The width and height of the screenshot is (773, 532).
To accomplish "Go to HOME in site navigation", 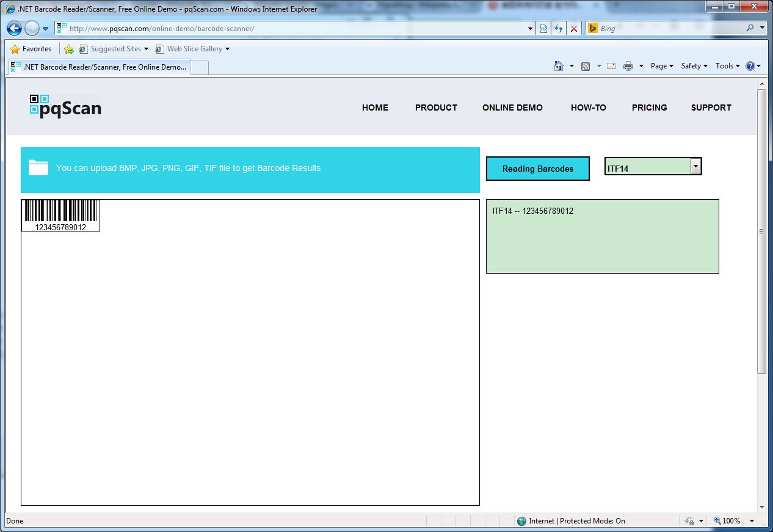I will point(375,107).
